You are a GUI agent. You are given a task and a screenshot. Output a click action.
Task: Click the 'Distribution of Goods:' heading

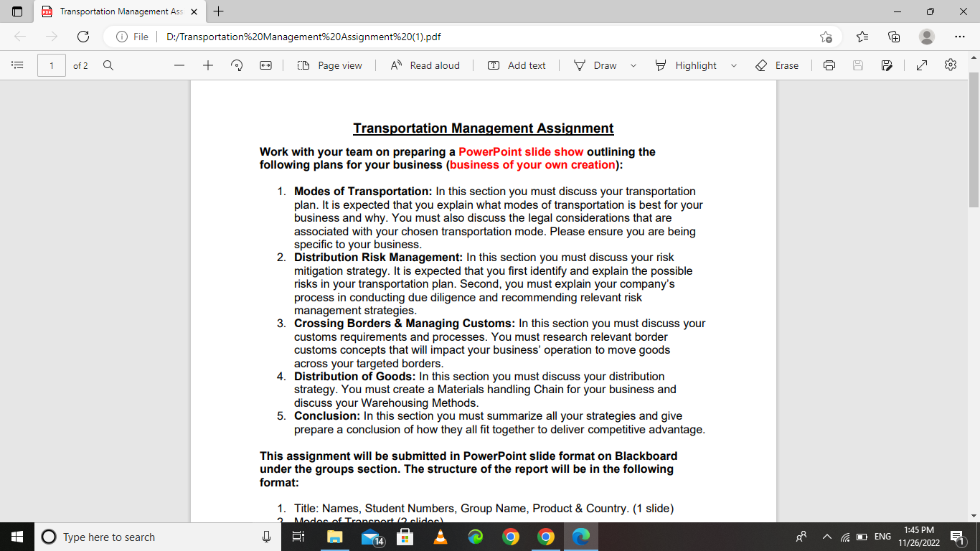[355, 377]
